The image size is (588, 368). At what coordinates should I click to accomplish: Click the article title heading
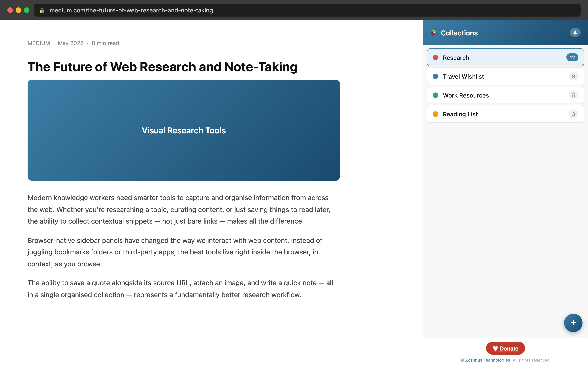[x=162, y=67]
